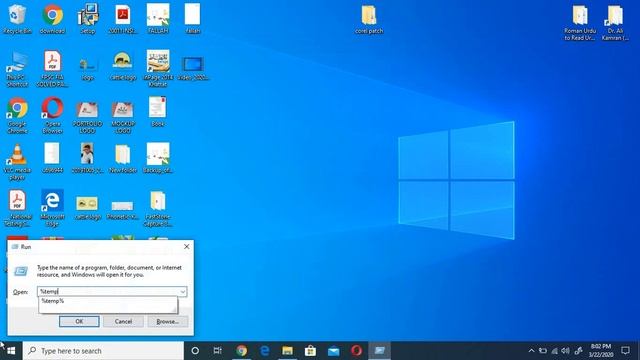
Task: Open Mail from the taskbar
Action: 333,351
